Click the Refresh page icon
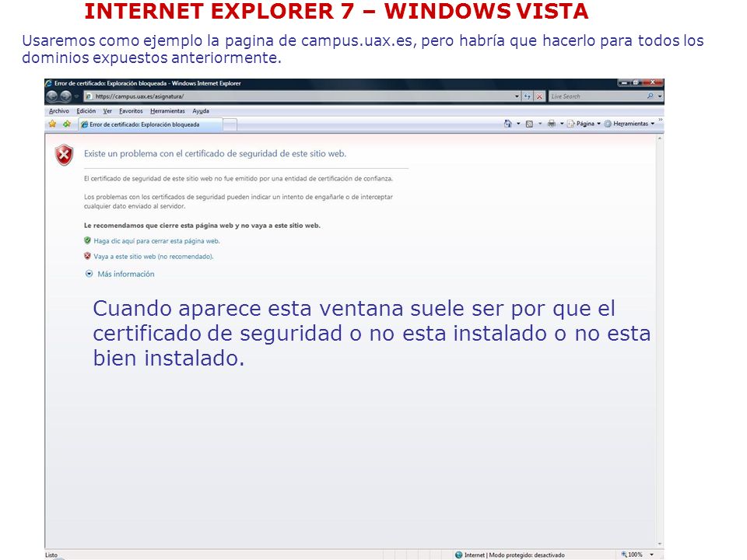Screen dimensions: 747x560 [x=528, y=96]
